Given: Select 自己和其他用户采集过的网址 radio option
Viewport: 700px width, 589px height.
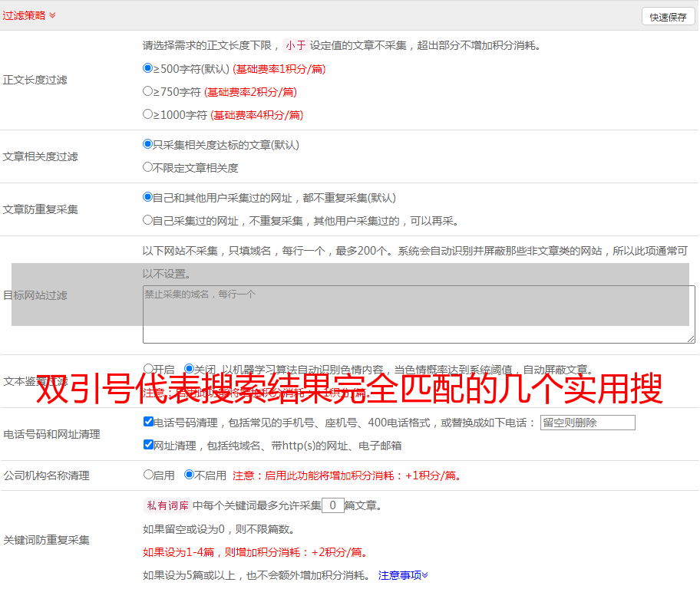Looking at the screenshot, I should click(x=147, y=197).
